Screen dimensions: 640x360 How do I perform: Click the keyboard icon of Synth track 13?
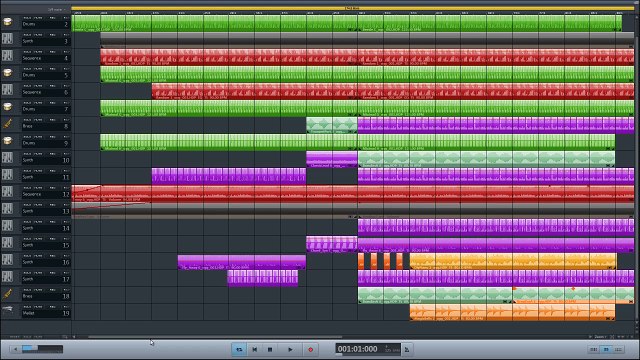pos(7,209)
